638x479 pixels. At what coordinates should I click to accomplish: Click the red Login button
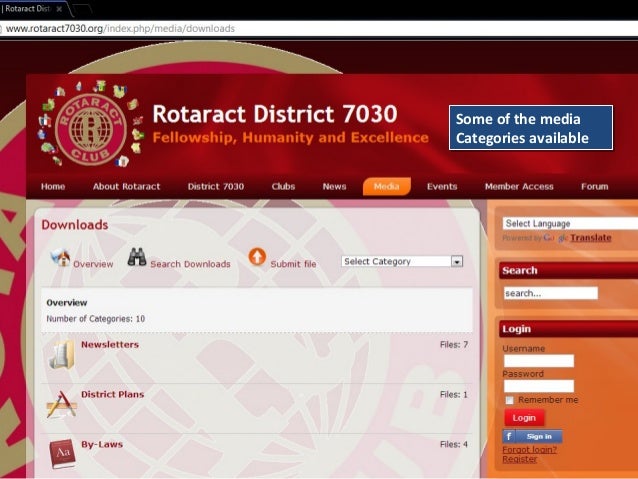click(524, 418)
